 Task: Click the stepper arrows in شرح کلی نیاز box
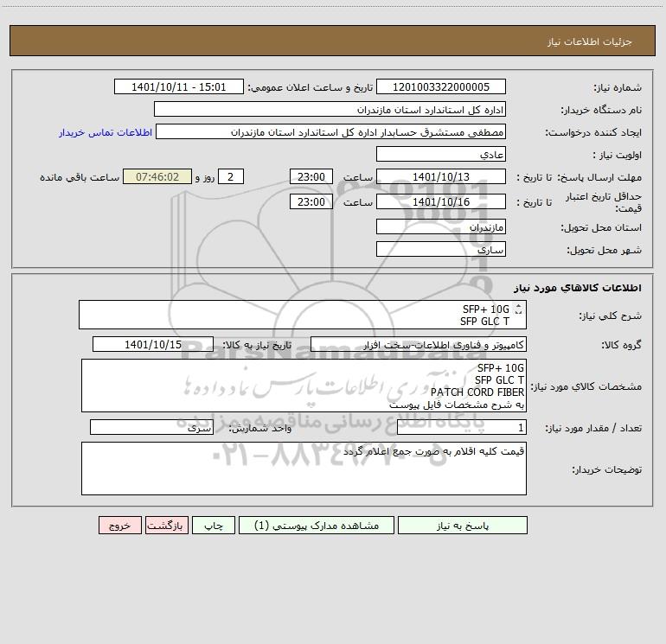pyautogui.click(x=518, y=309)
